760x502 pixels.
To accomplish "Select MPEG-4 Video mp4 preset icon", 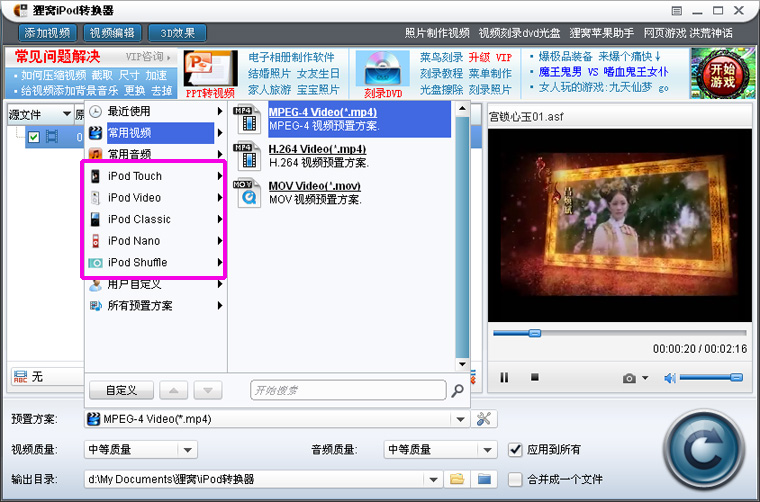I will click(x=248, y=120).
